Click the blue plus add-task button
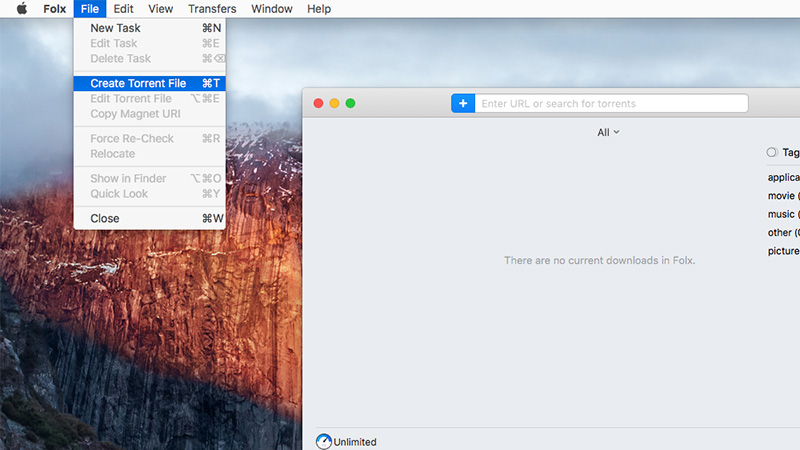This screenshot has width=800, height=450. coord(463,103)
